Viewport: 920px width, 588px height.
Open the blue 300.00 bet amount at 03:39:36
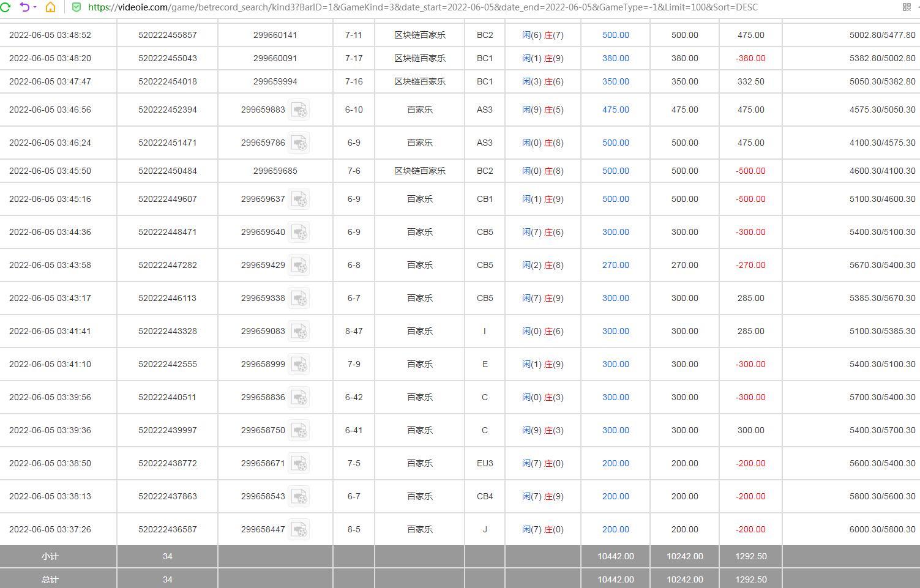pyautogui.click(x=615, y=430)
